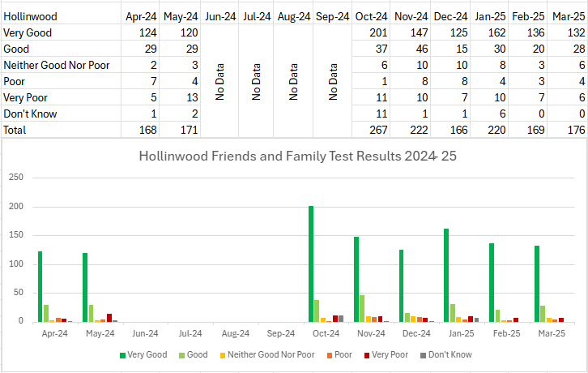The width and height of the screenshot is (588, 373).
Task: Click the Apr-24 Very Good cell showing 124
Action: point(138,32)
